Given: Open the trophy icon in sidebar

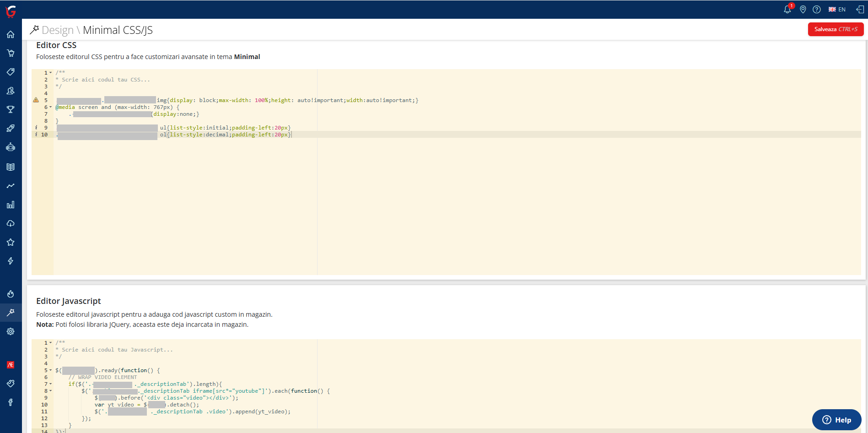Looking at the screenshot, I should 11,109.
